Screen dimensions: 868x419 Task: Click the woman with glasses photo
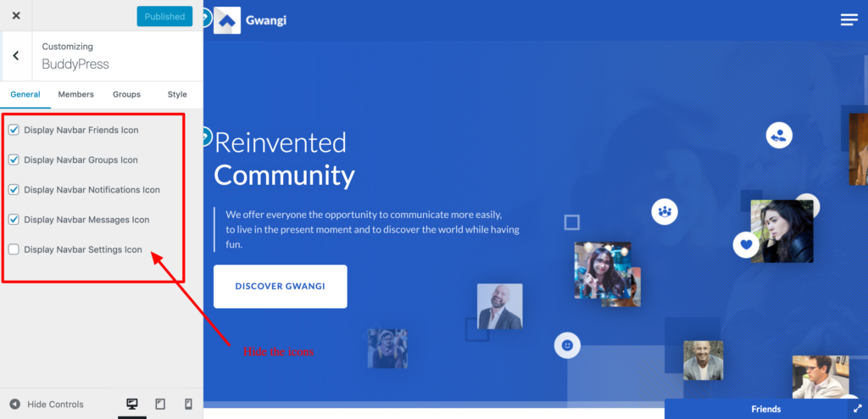click(603, 270)
